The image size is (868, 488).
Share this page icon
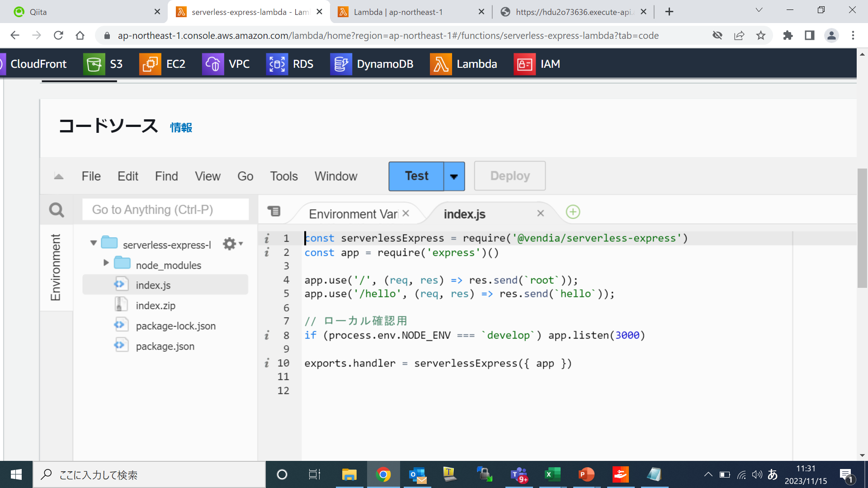pyautogui.click(x=739, y=35)
